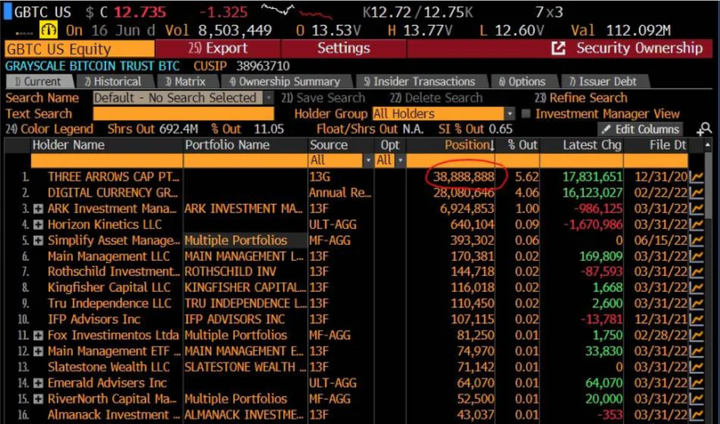Click Delete Search
Viewport: 720px width, 424px height.
pos(436,98)
